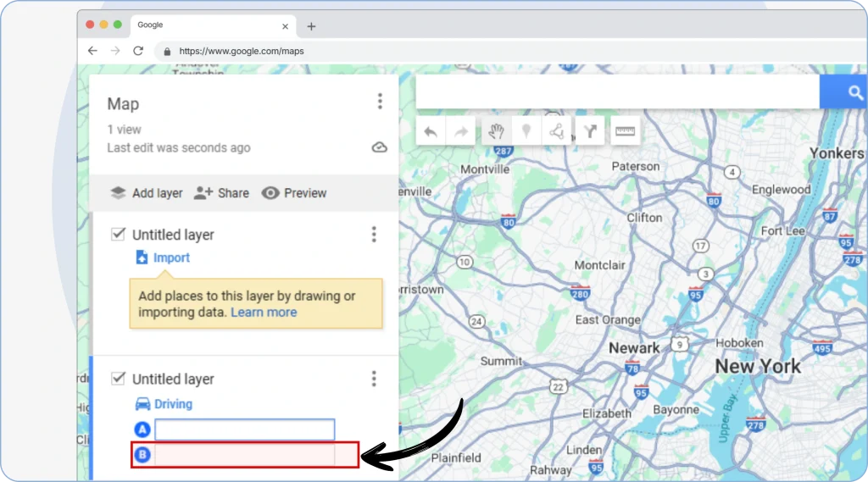868x482 pixels.
Task: Click the Fort Lee label on map
Action: coord(782,230)
